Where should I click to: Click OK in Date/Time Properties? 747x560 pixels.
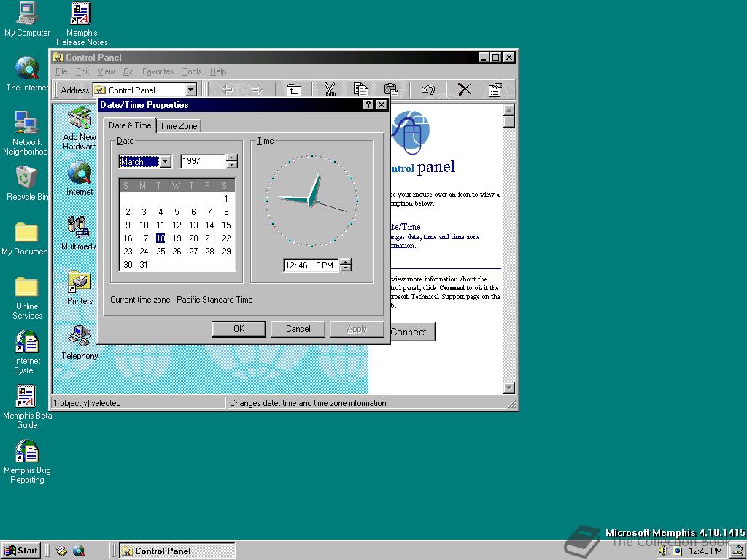pos(239,329)
